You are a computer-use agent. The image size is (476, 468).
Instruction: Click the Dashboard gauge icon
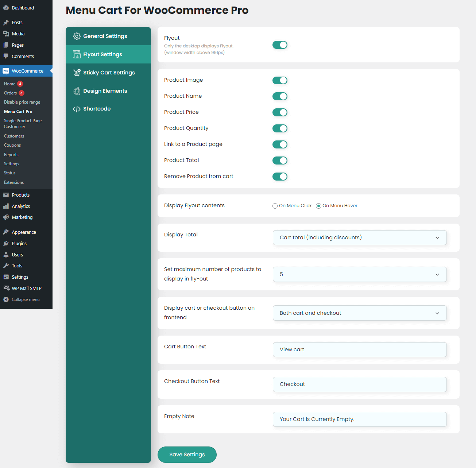(6, 8)
